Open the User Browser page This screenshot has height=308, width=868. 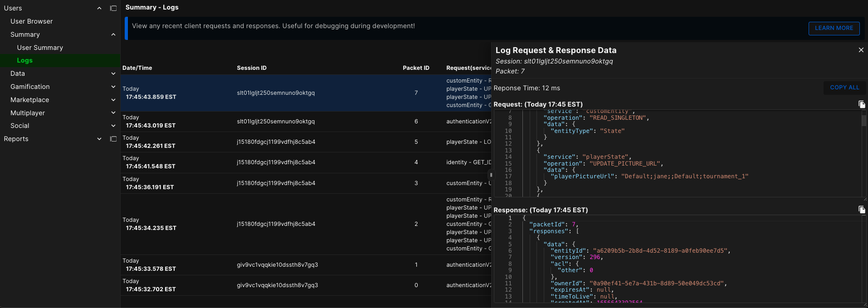click(x=32, y=21)
